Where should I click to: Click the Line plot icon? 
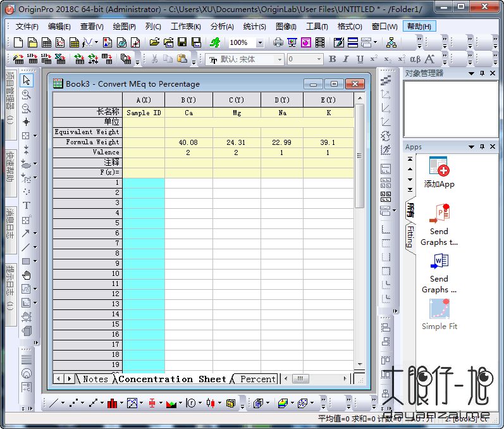coord(54,403)
